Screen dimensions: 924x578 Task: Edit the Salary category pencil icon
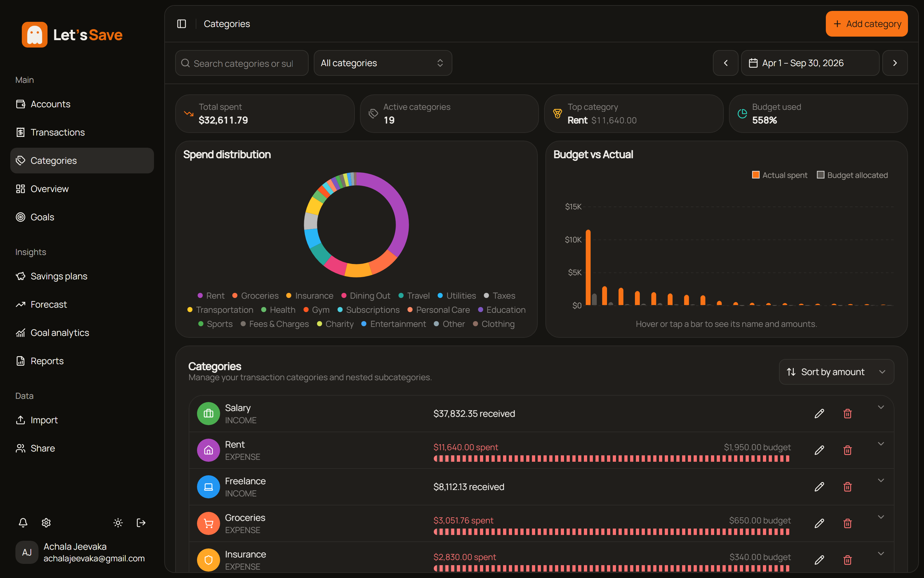[819, 414]
